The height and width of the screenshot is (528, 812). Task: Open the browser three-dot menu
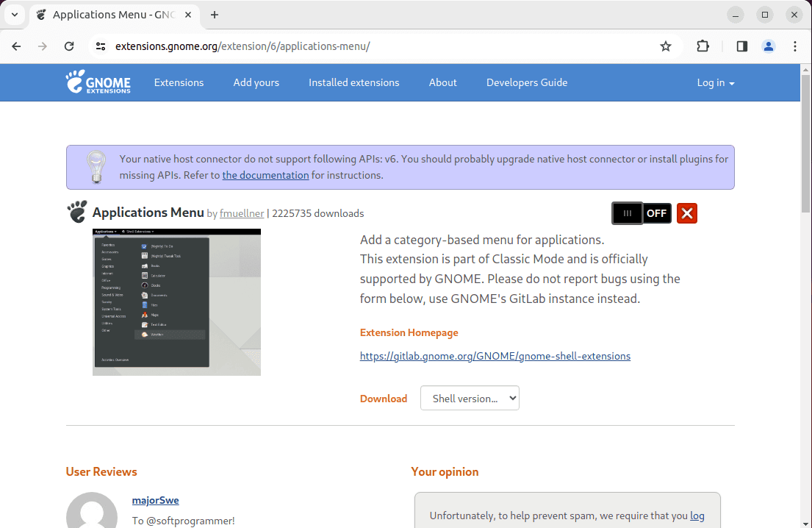795,46
